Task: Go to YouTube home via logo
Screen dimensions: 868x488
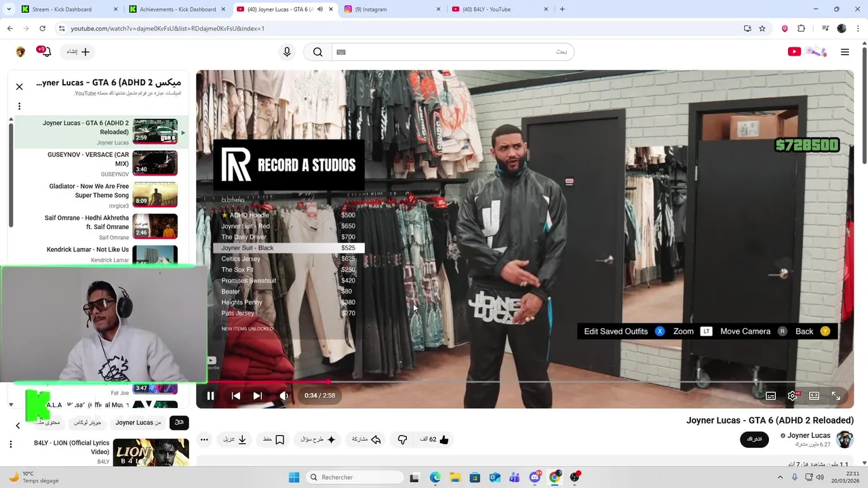Action: (807, 52)
